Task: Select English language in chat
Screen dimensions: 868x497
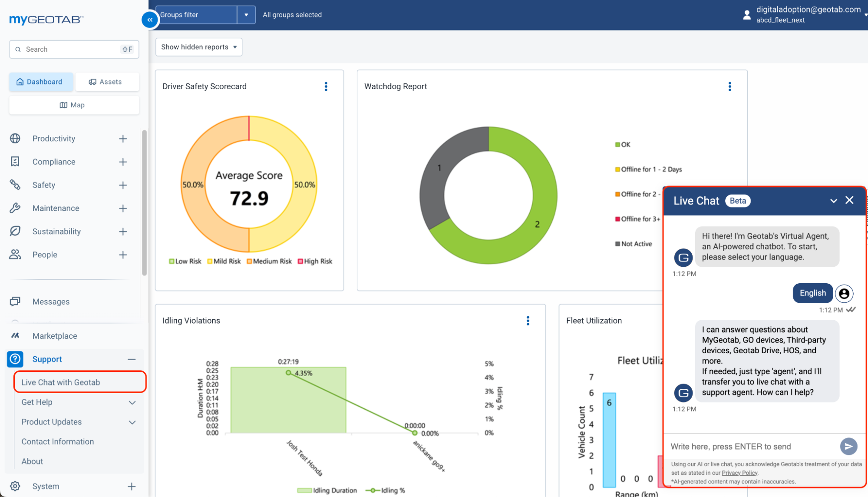Action: (812, 292)
